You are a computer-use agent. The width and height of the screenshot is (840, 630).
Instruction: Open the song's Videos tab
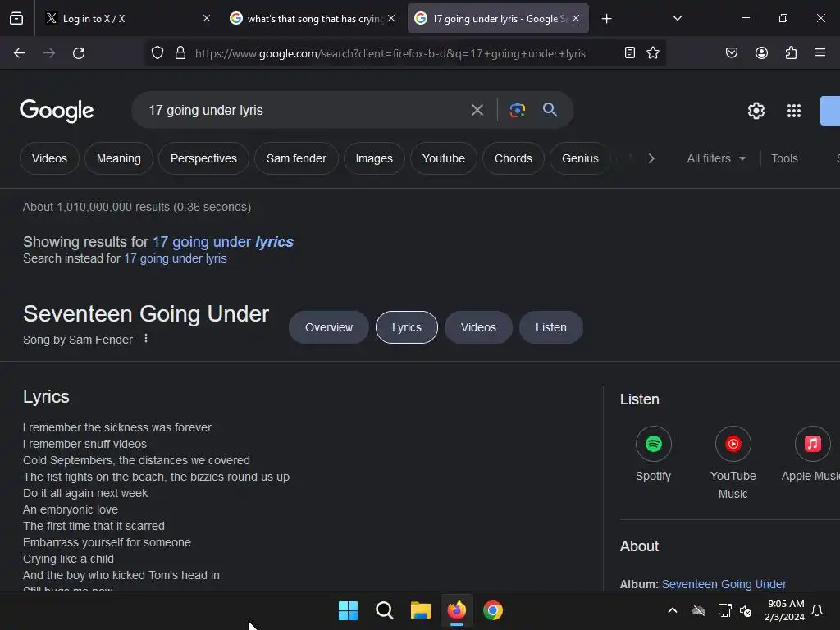(x=478, y=327)
